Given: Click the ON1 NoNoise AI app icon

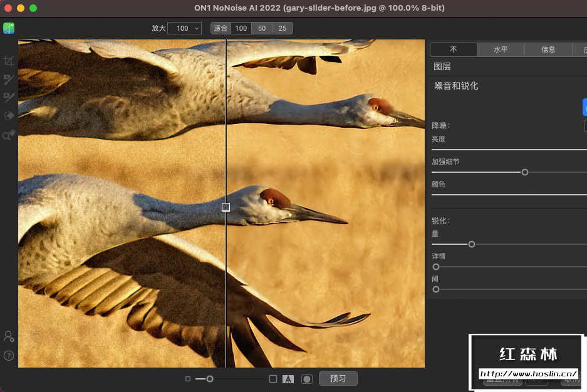Looking at the screenshot, I should (x=9, y=28).
